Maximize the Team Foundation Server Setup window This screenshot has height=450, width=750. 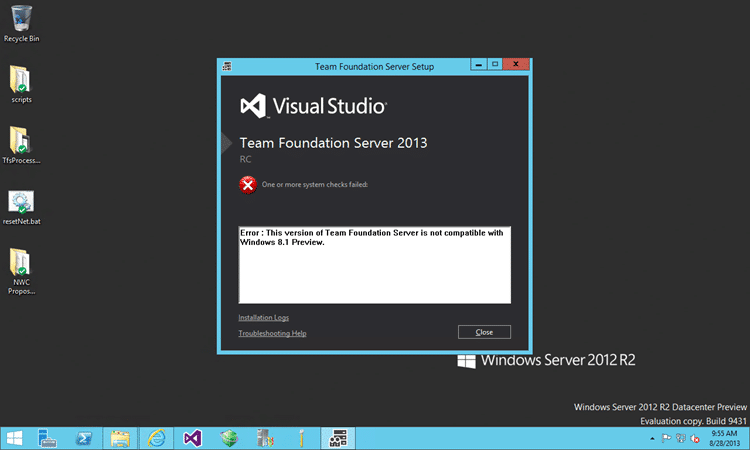point(495,64)
